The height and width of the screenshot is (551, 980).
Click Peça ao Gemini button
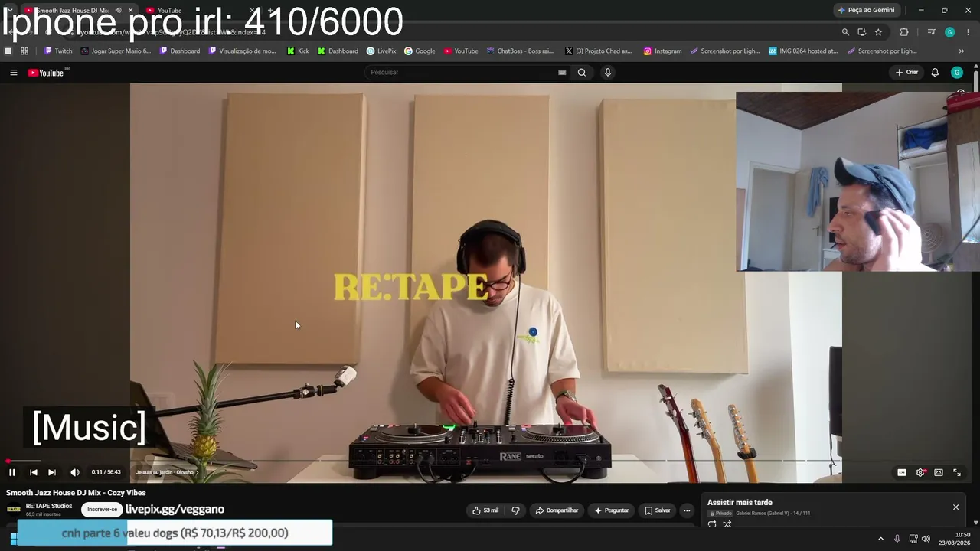(866, 10)
